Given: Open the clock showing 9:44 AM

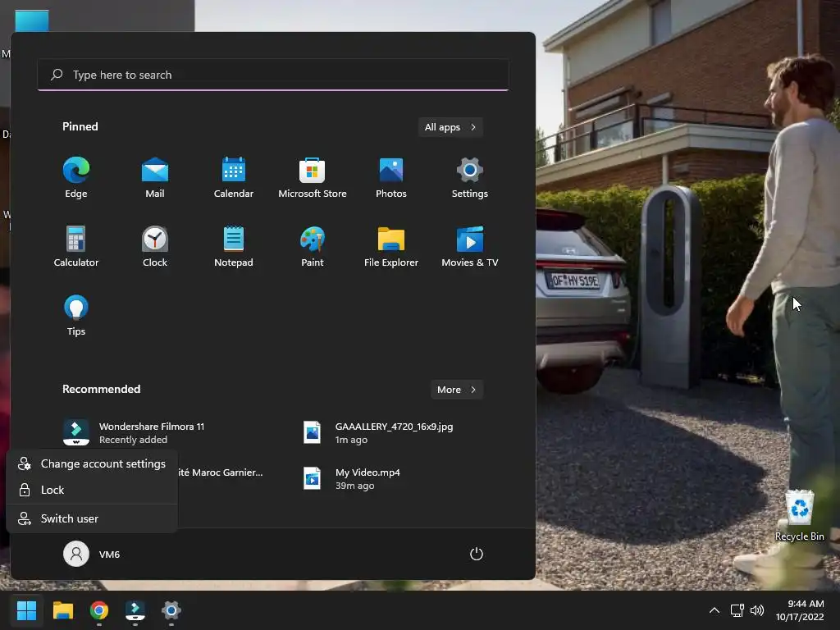Looking at the screenshot, I should tap(800, 610).
